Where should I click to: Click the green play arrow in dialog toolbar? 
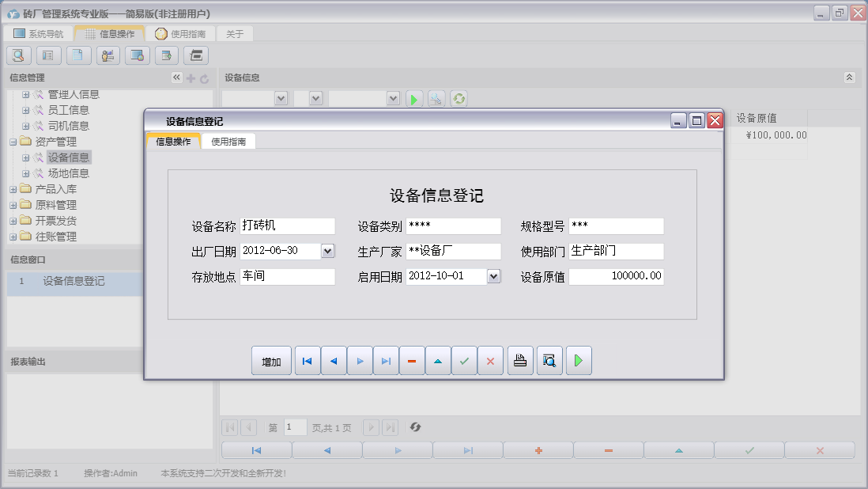point(578,361)
